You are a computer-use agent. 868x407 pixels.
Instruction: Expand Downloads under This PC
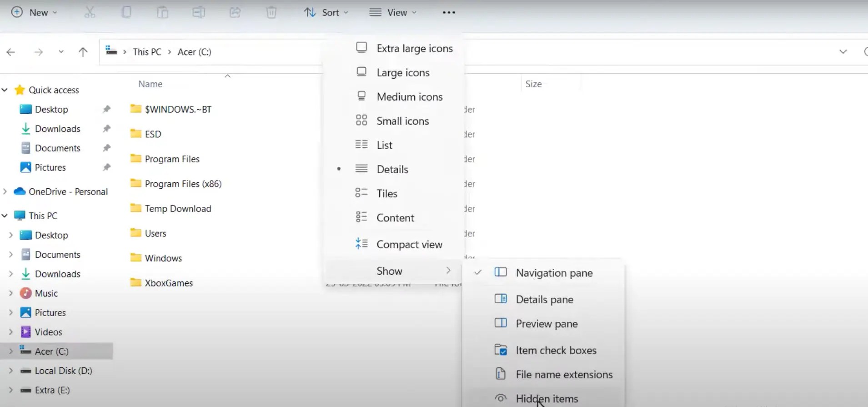tap(11, 274)
